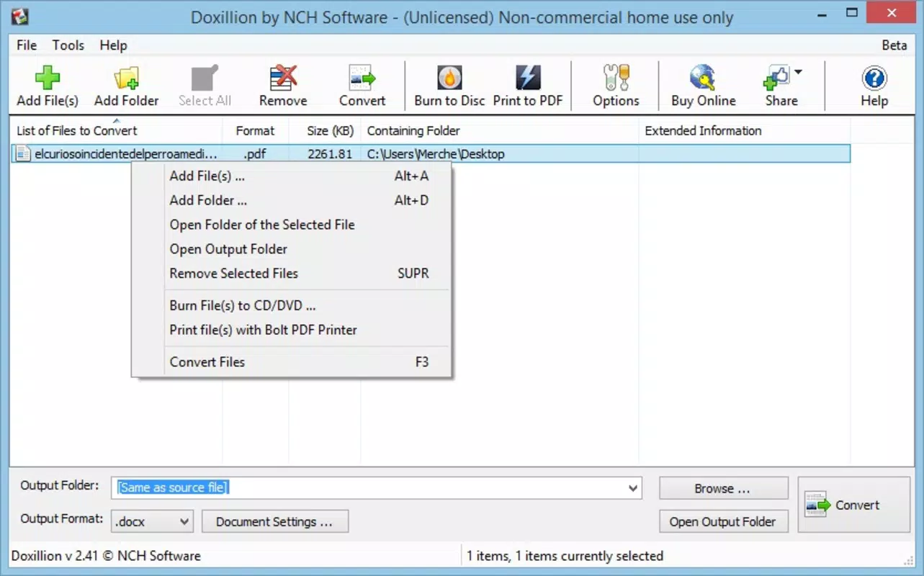The height and width of the screenshot is (576, 924).
Task: Select Open Output Folder in context menu
Action: 292,249
